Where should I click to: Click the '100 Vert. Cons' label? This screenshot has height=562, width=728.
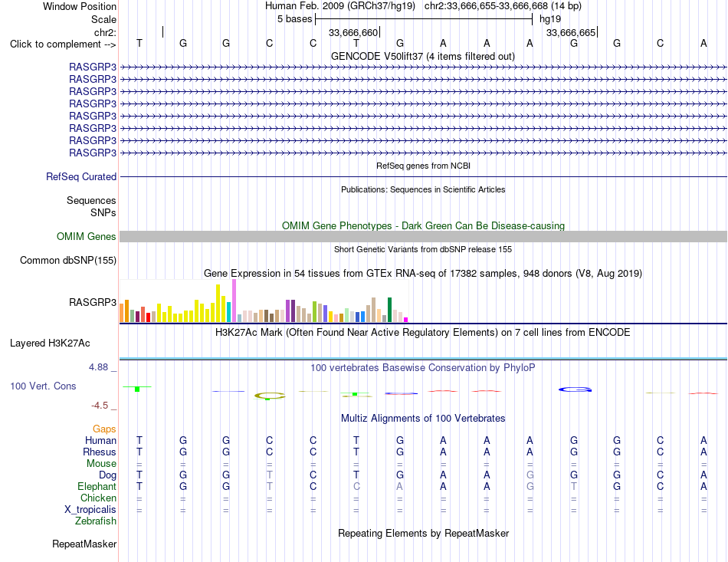(43, 386)
